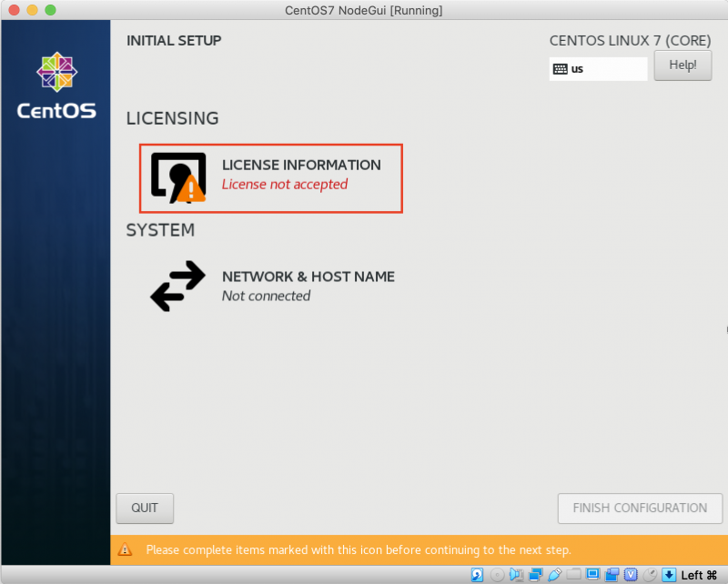Click 'Not connected' network status text
This screenshot has width=728, height=584.
pyautogui.click(x=266, y=296)
